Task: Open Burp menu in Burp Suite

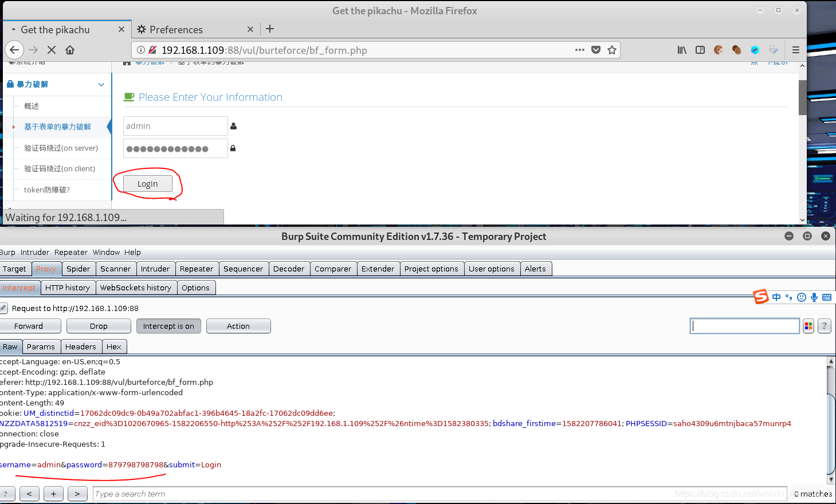Action: point(7,252)
